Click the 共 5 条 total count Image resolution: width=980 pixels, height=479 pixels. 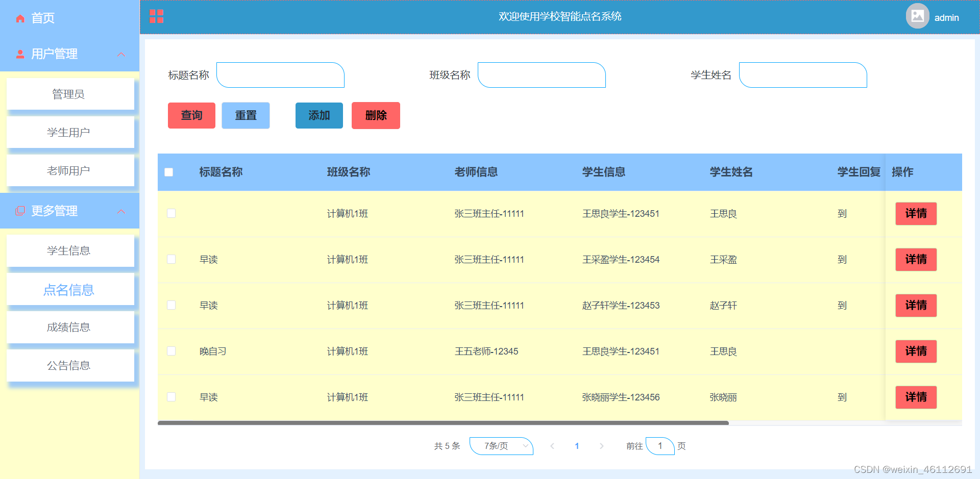447,446
